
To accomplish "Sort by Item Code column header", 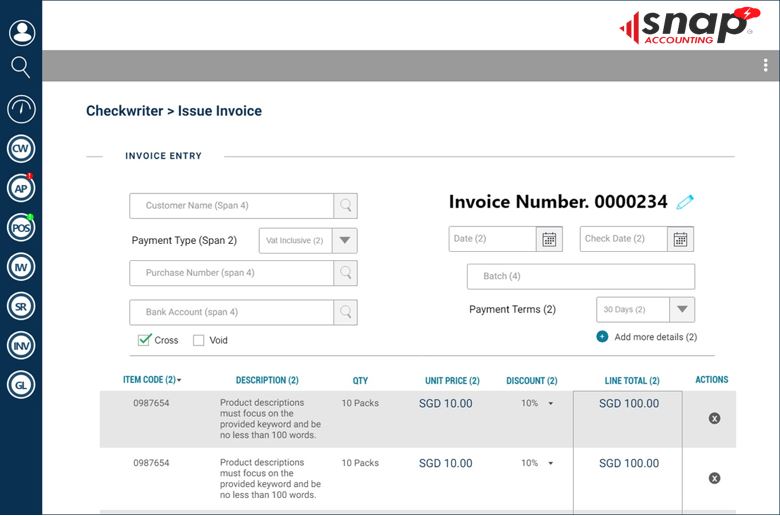I will (x=152, y=380).
